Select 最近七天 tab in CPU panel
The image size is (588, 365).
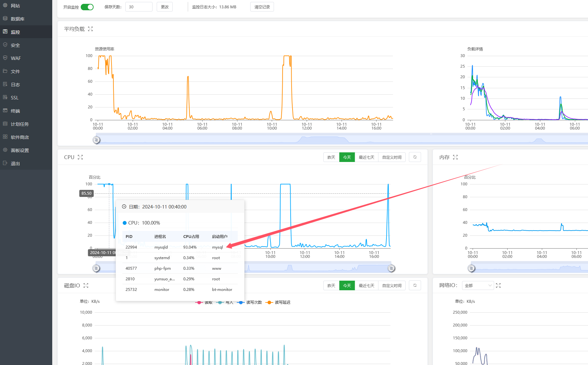(x=367, y=157)
